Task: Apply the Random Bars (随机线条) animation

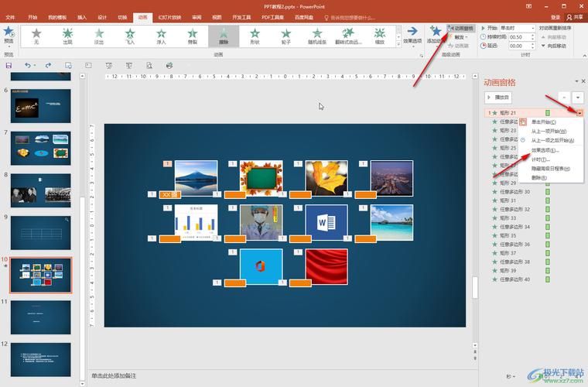Action: [317, 36]
